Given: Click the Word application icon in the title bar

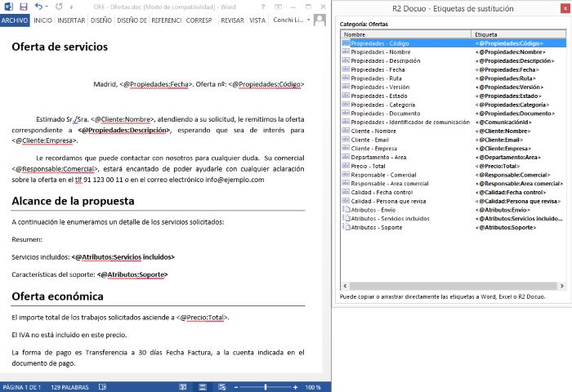Looking at the screenshot, I should (x=9, y=7).
